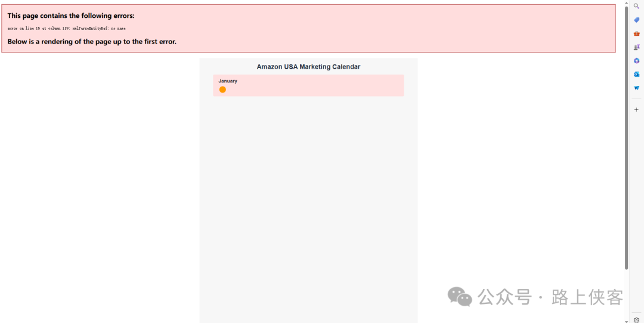Launch Microsoft 365 from the sidebar
The height and width of the screenshot is (323, 644).
[636, 60]
